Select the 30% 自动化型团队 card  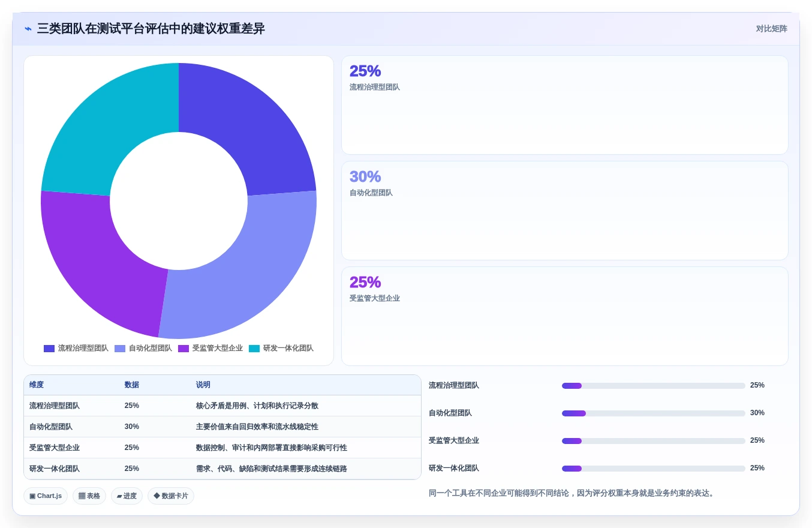click(565, 211)
